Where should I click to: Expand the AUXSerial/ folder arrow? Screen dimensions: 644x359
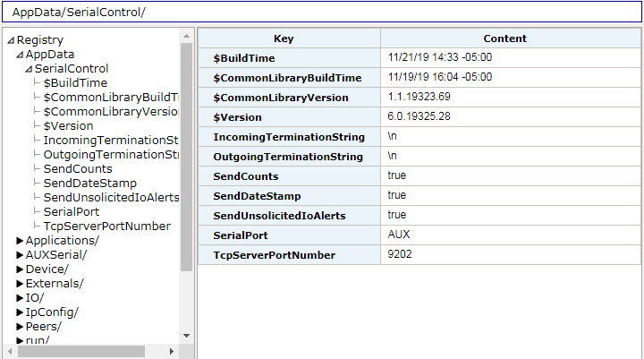(x=20, y=255)
